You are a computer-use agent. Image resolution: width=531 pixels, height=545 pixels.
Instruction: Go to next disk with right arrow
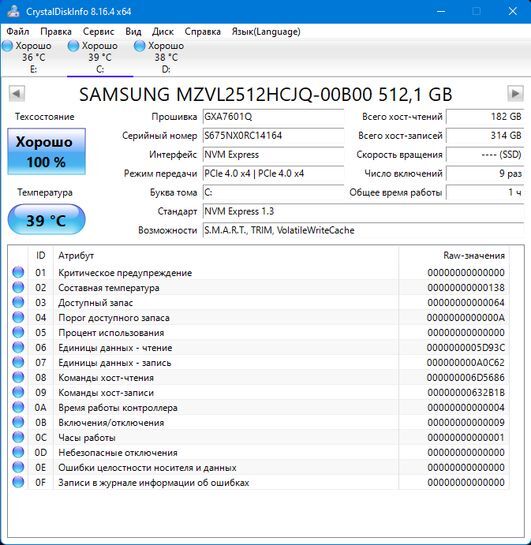[x=515, y=93]
